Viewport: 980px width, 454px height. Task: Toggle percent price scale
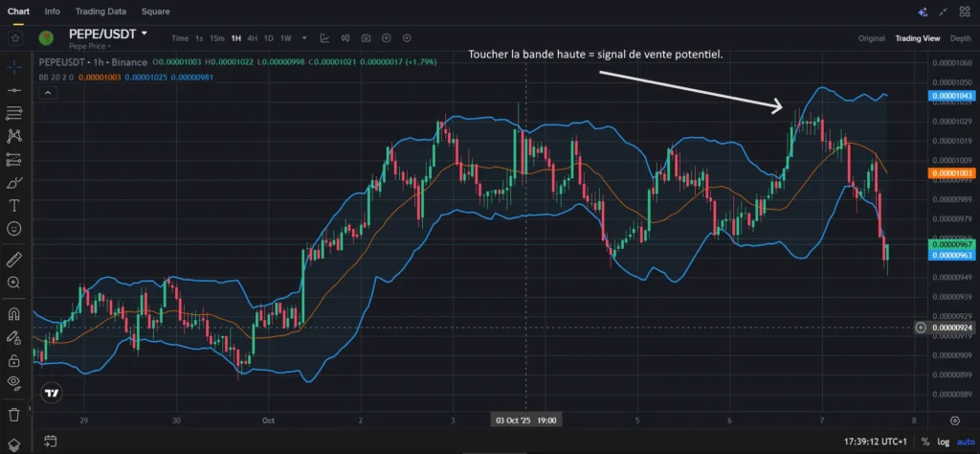click(924, 441)
